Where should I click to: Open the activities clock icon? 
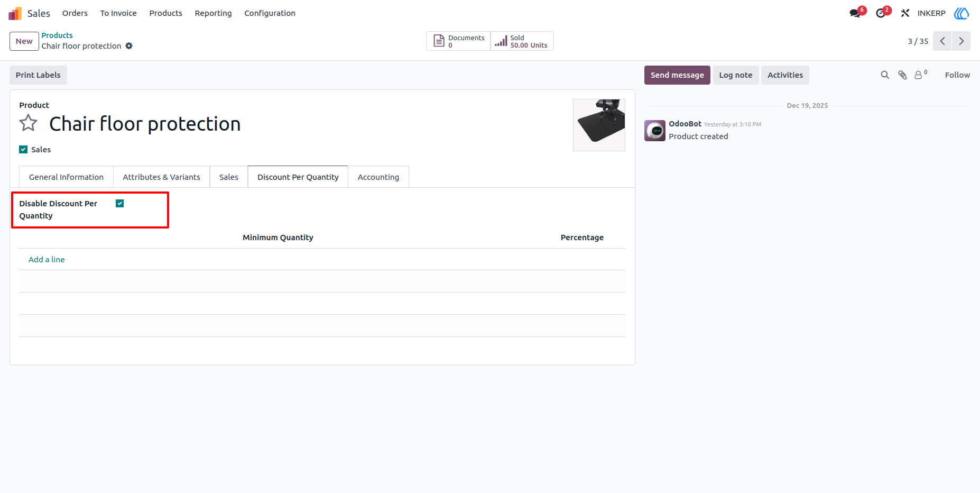(881, 13)
